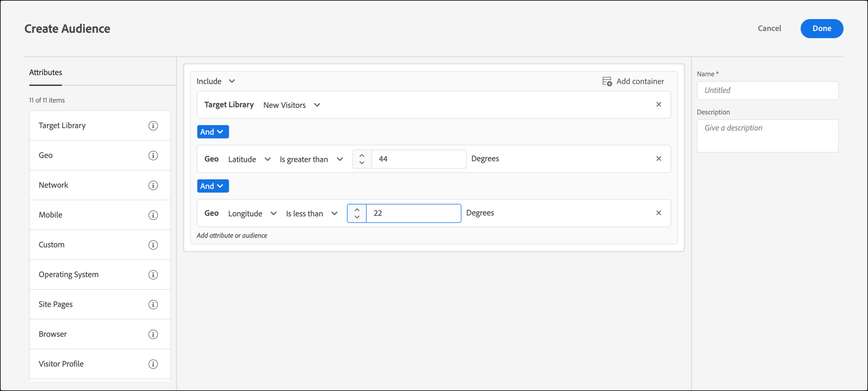The image size is (868, 391).
Task: Toggle the And operator above Latitude rule
Action: tap(213, 132)
